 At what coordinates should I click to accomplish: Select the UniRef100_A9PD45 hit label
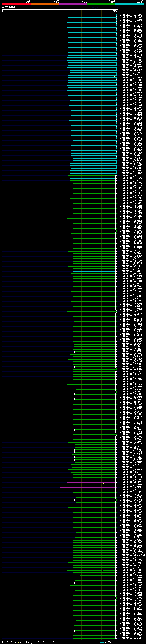tap(131, 32)
